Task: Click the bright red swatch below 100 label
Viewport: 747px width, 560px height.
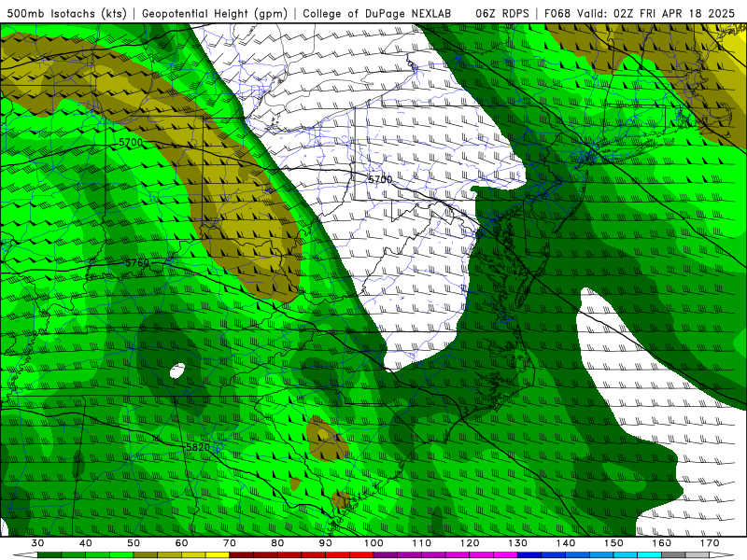Action: pyautogui.click(x=361, y=555)
